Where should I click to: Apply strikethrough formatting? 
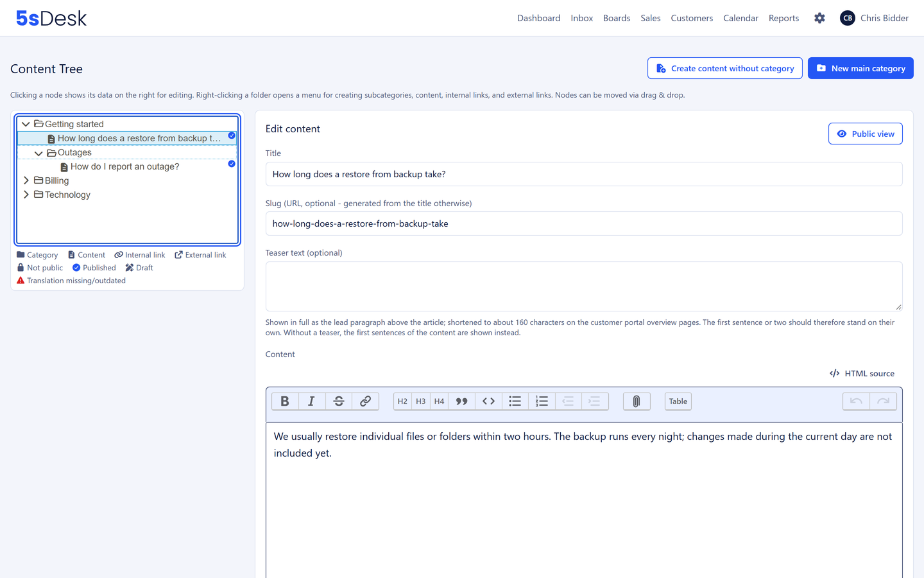point(339,401)
